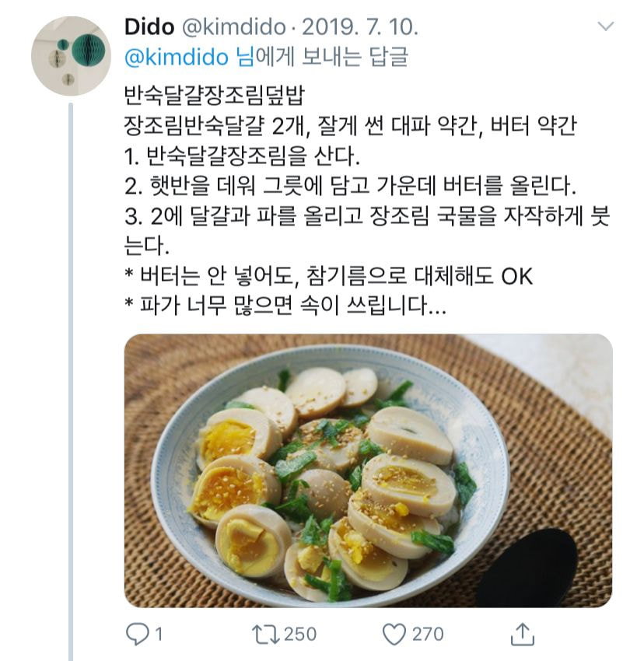Screen dimensions: 644x661
Task: Tap the reply count 1
Action: [x=159, y=635]
